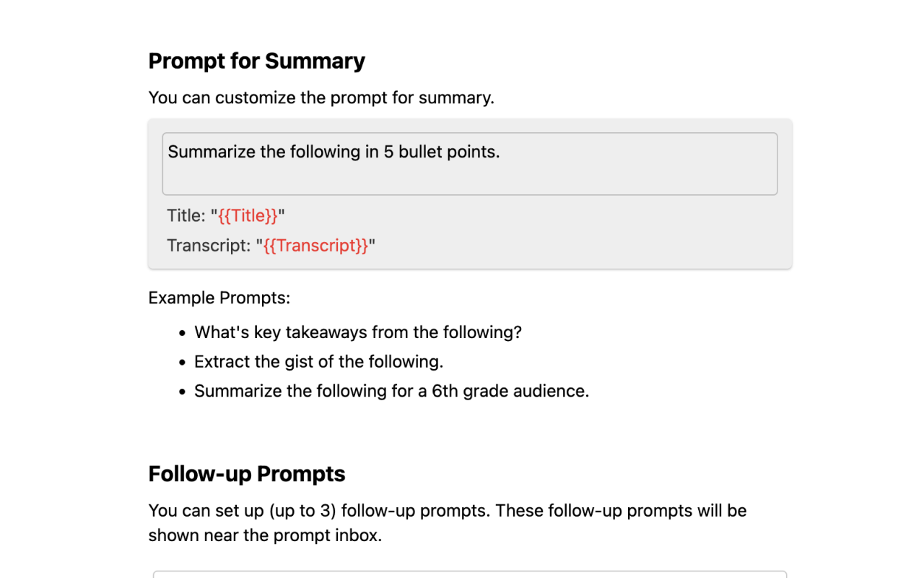Select the example 'Extract the gist of the following.'
Viewport: 924px width, 578px height.
[x=318, y=361]
